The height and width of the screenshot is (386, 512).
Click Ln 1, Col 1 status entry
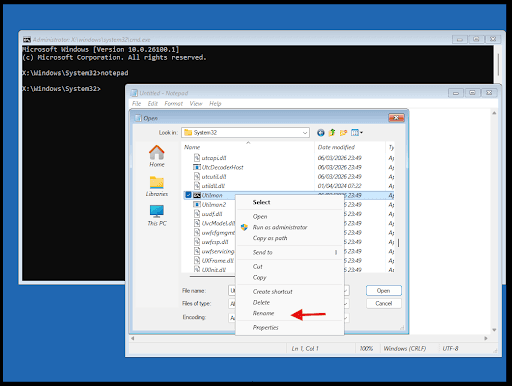305,349
